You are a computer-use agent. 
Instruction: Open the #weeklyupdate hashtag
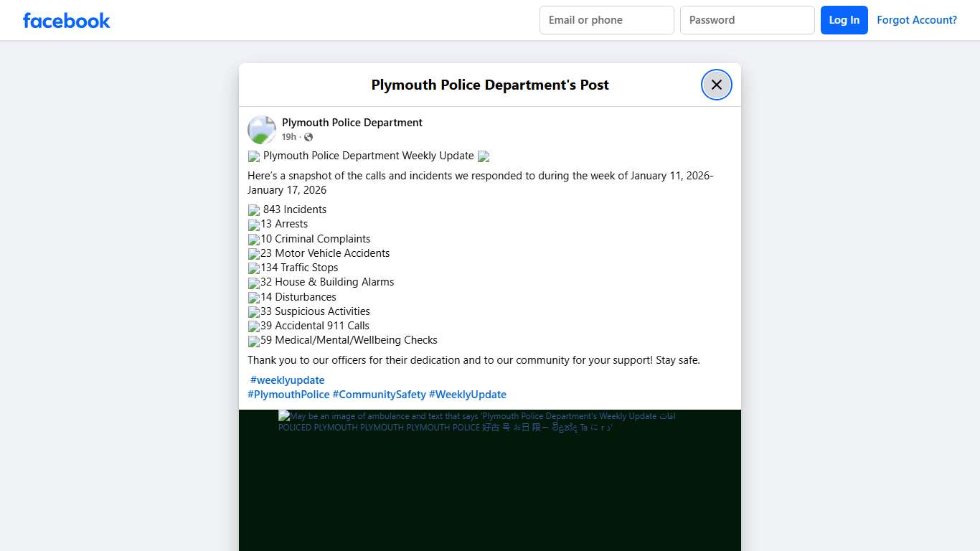point(287,380)
